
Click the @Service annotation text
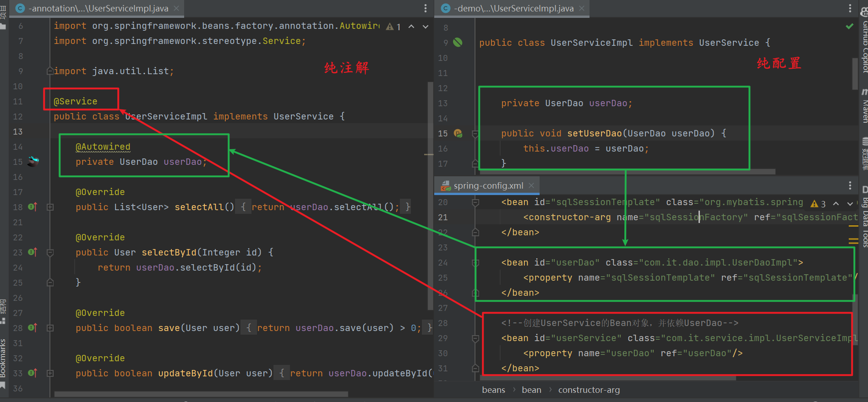(76, 101)
